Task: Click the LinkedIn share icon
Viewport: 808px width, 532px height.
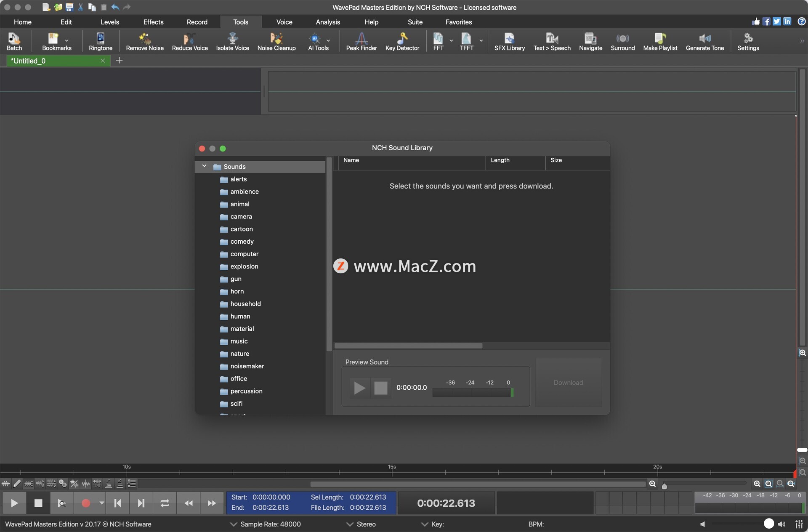Action: [x=787, y=21]
